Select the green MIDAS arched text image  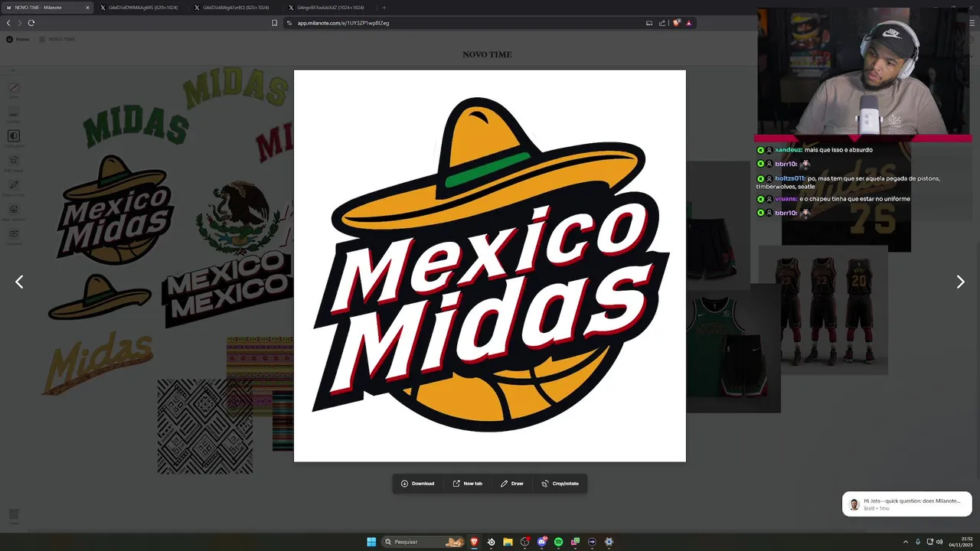pyautogui.click(x=136, y=126)
